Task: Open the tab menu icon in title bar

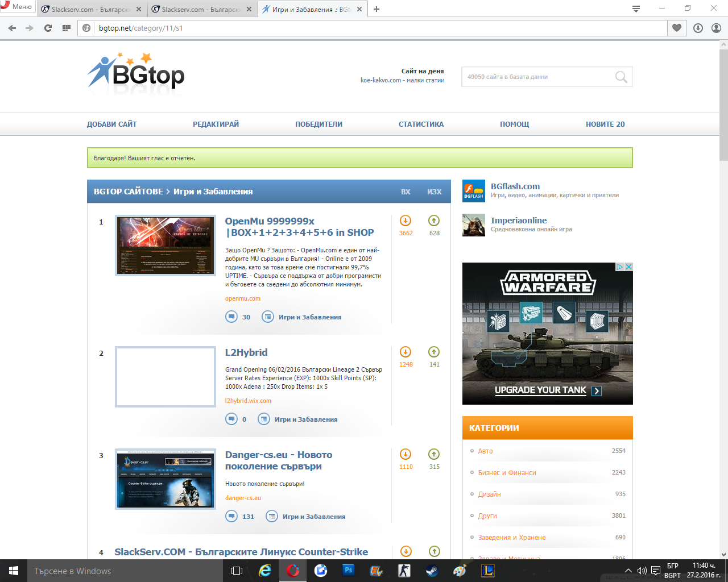Action: click(x=636, y=9)
